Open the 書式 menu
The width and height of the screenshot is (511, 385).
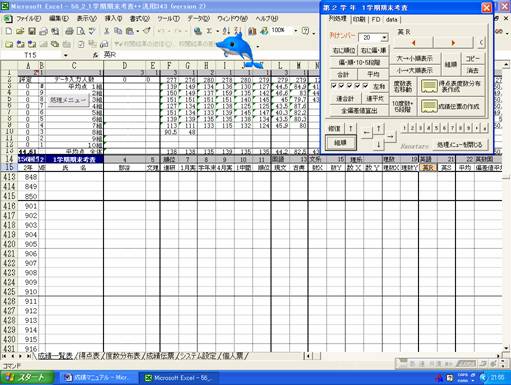pyautogui.click(x=139, y=19)
